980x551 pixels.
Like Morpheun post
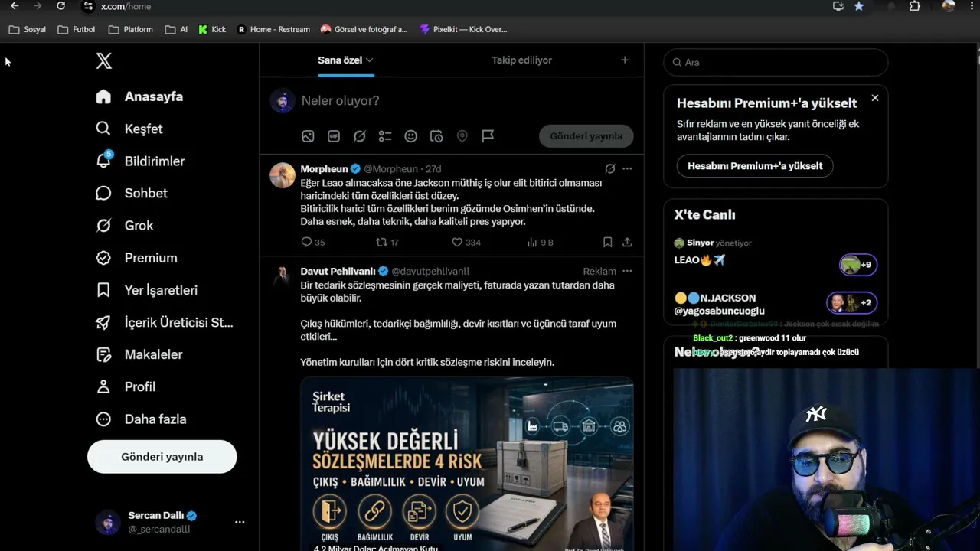466,242
